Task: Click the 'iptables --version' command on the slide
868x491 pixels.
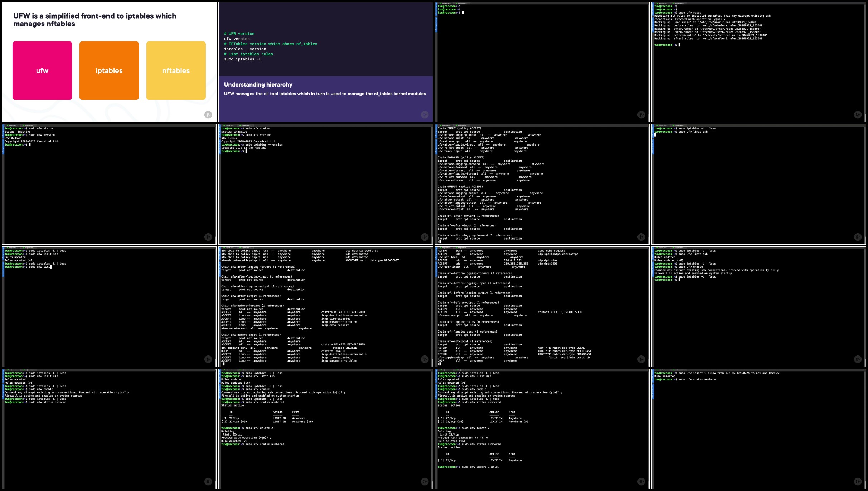Action: (x=245, y=49)
